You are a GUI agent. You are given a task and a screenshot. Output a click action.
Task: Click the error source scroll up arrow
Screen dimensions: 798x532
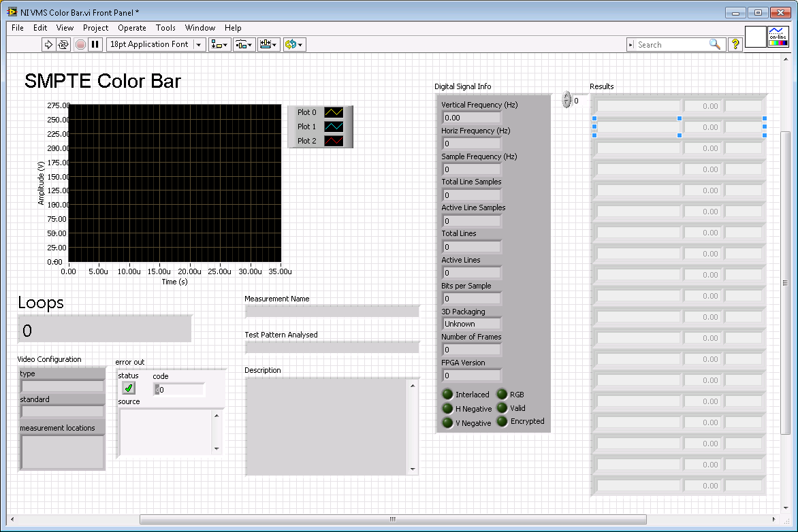(217, 416)
